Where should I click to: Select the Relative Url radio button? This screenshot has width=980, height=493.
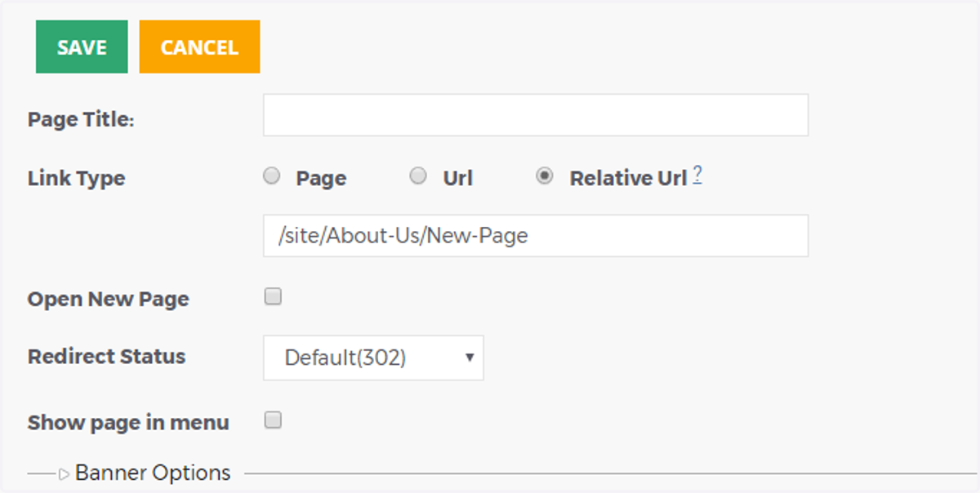click(544, 176)
